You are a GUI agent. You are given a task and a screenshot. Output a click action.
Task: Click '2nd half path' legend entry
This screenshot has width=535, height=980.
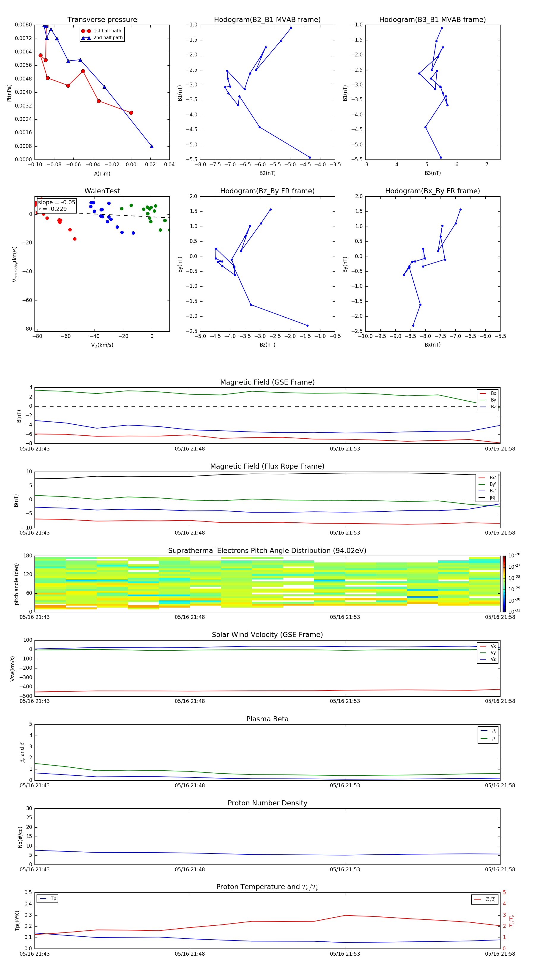[x=102, y=38]
